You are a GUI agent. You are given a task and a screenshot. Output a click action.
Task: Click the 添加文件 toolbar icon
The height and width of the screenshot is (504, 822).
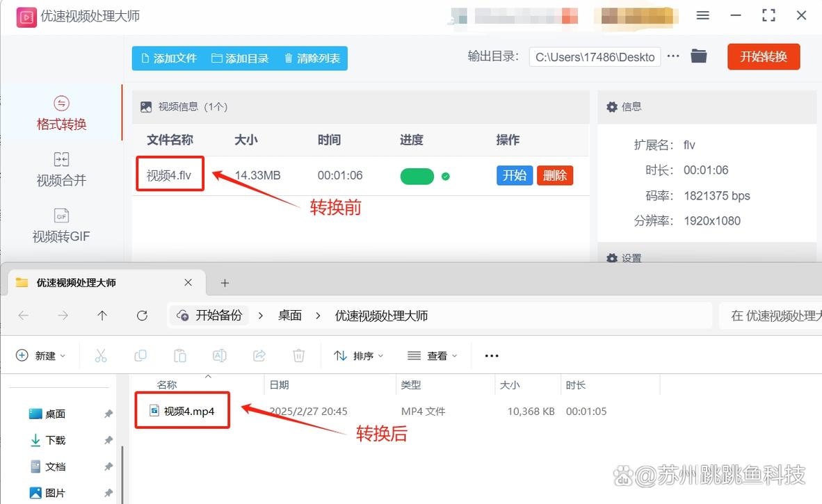[147, 58]
